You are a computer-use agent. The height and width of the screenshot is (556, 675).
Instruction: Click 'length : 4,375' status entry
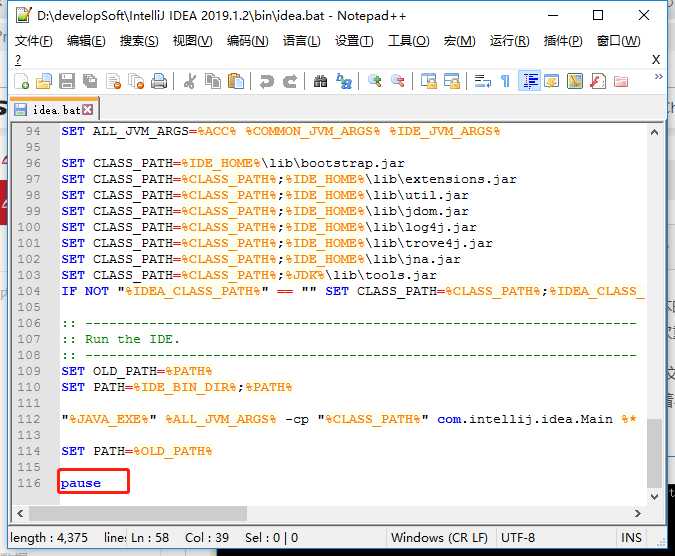pyautogui.click(x=49, y=537)
